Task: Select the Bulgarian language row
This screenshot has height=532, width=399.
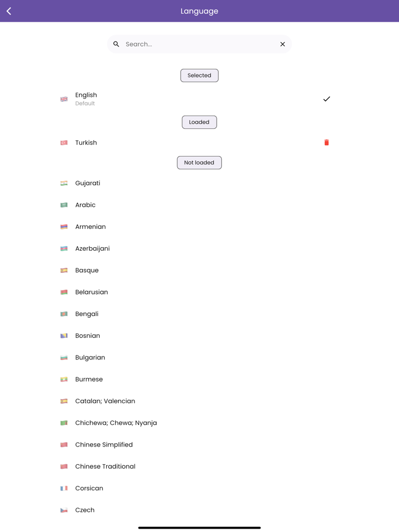Action: click(x=90, y=357)
